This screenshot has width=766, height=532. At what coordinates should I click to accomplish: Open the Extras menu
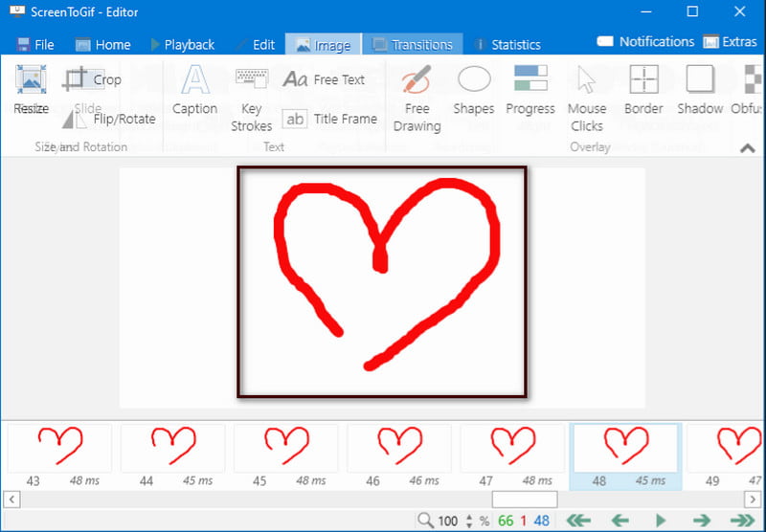tap(730, 42)
